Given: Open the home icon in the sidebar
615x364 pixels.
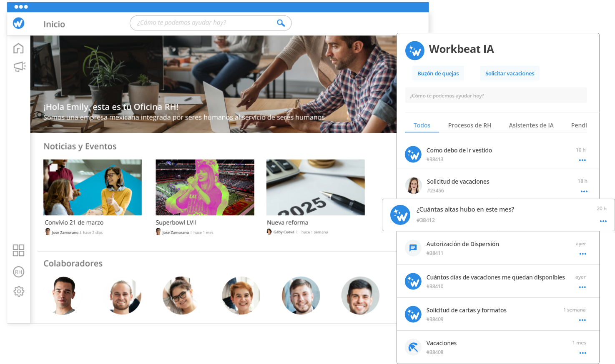Looking at the screenshot, I should 18,48.
